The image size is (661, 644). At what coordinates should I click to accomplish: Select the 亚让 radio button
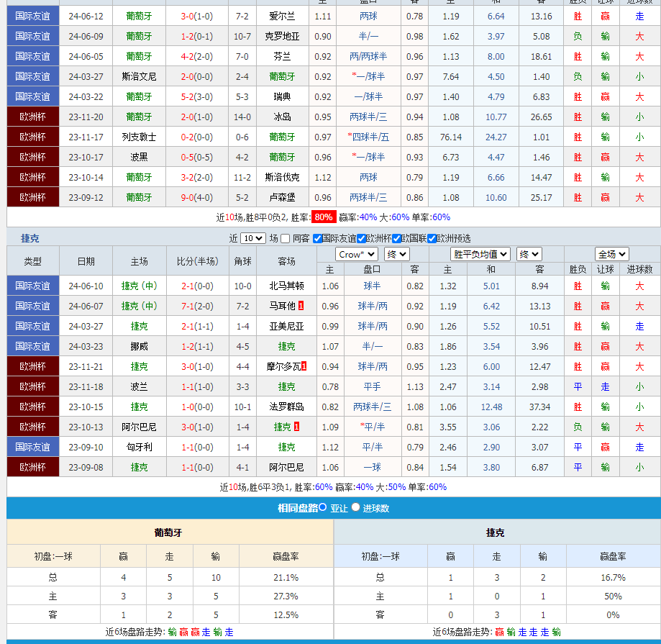323,507
